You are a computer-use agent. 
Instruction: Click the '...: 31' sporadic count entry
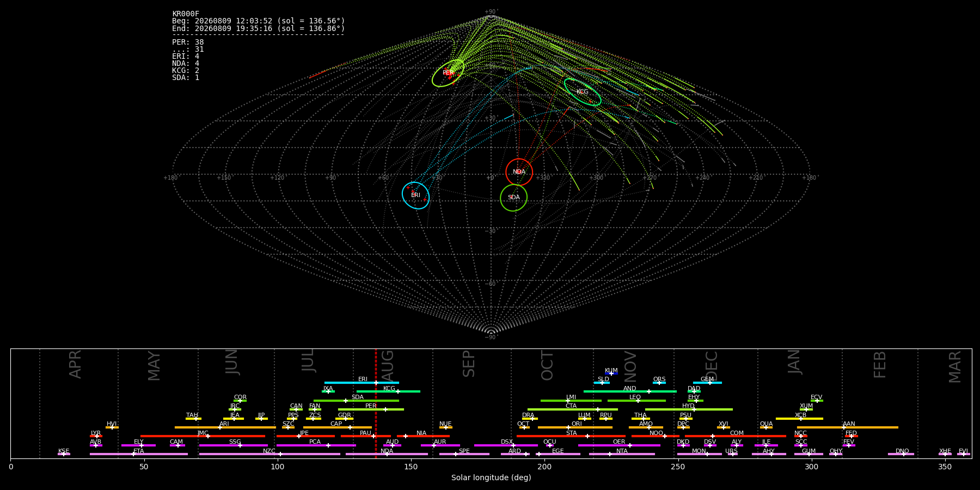pyautogui.click(x=188, y=49)
